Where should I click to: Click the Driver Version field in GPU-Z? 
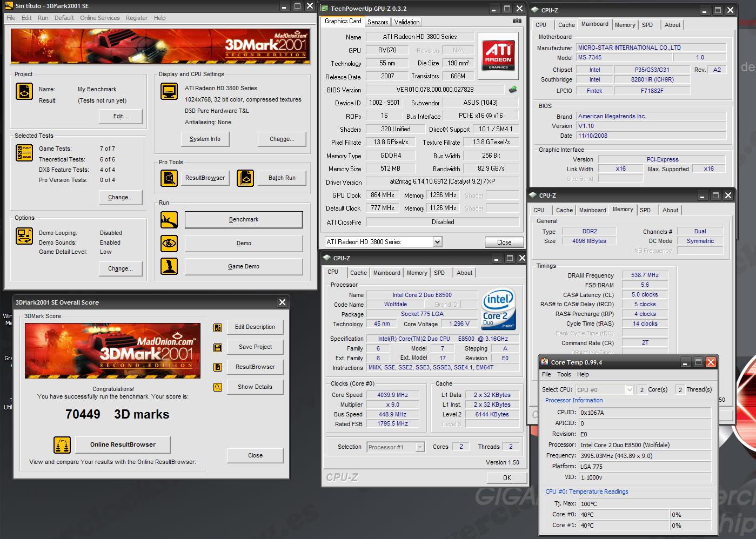pyautogui.click(x=443, y=183)
